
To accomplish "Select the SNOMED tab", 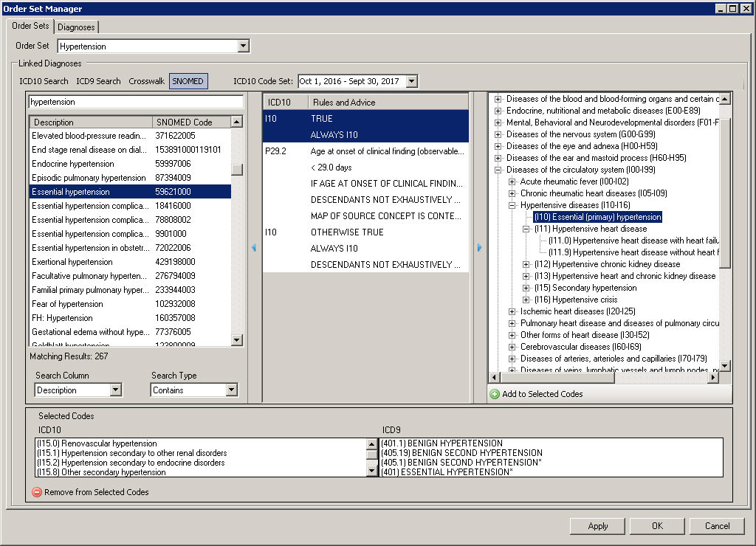I will point(188,81).
